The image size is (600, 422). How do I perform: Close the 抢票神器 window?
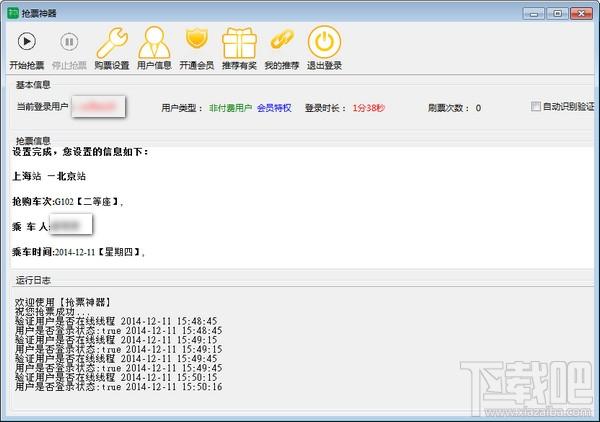pyautogui.click(x=581, y=14)
